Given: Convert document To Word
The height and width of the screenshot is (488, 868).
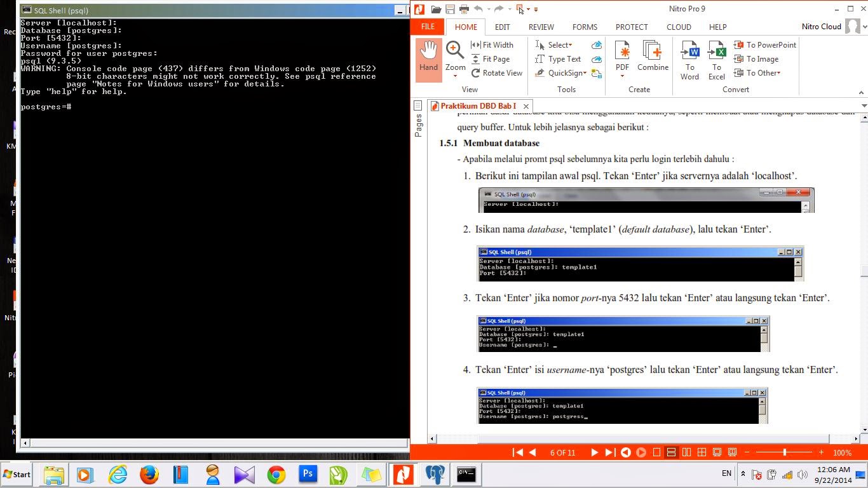Looking at the screenshot, I should coord(690,60).
